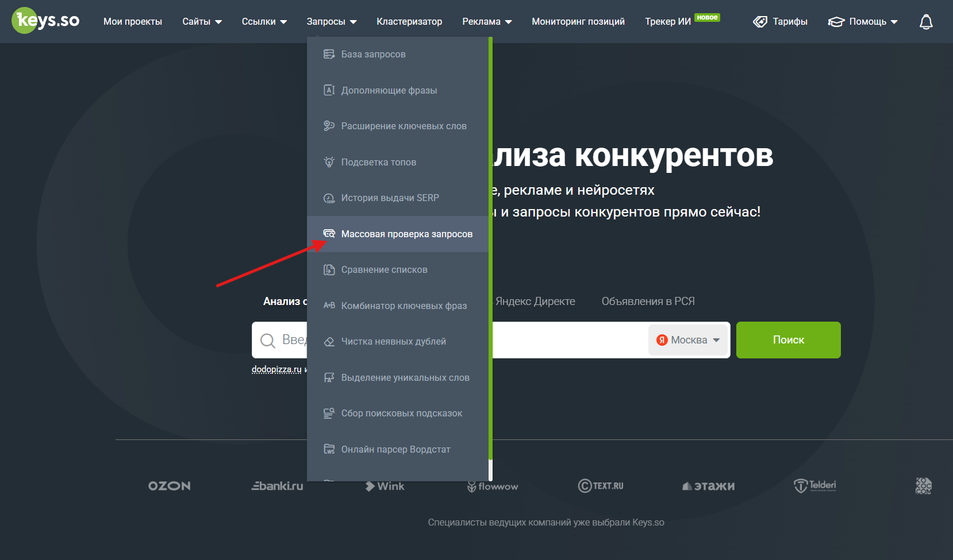The width and height of the screenshot is (953, 560).
Task: Select Сравнение списков menu item
Action: click(x=398, y=270)
